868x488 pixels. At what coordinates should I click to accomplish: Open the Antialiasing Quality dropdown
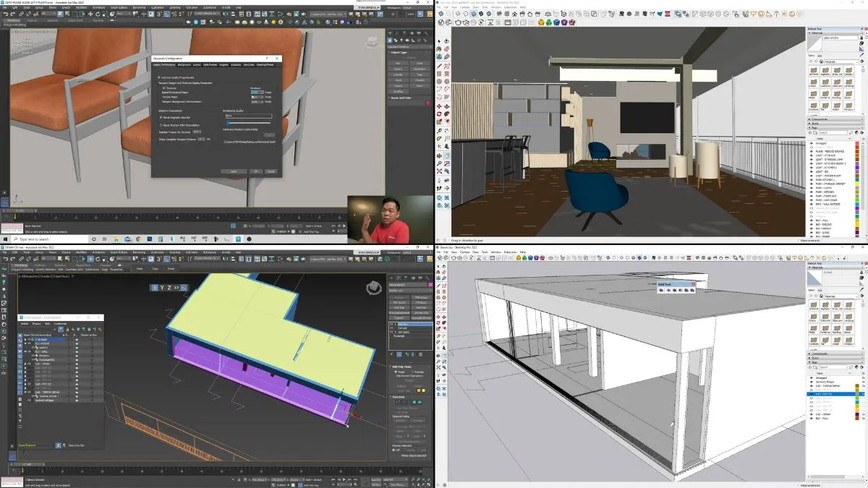click(x=248, y=116)
